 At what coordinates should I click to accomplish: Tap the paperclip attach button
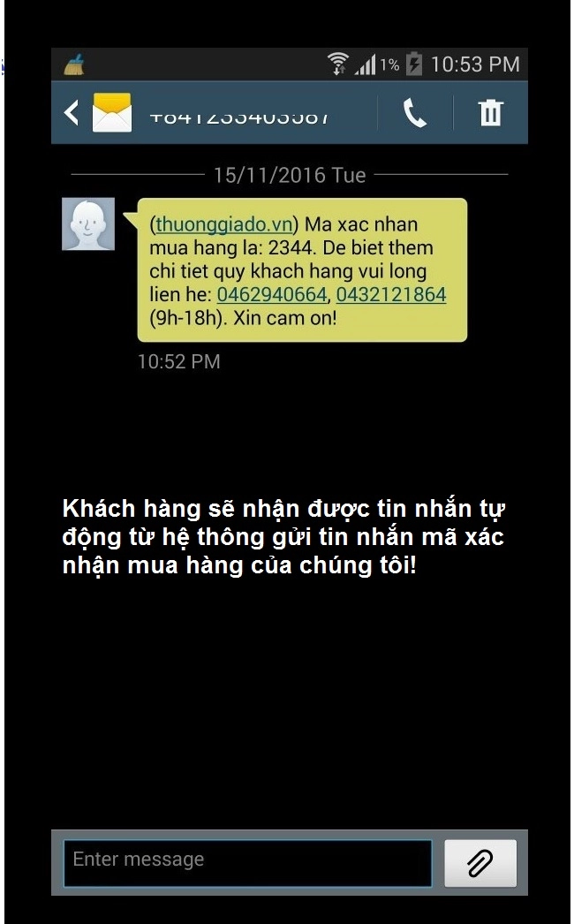(x=480, y=863)
